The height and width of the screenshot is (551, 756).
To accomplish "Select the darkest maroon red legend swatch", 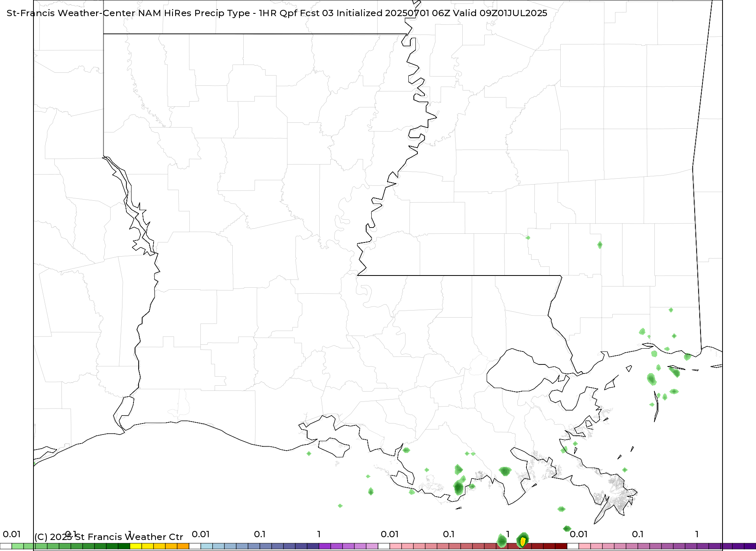I will click(561, 546).
